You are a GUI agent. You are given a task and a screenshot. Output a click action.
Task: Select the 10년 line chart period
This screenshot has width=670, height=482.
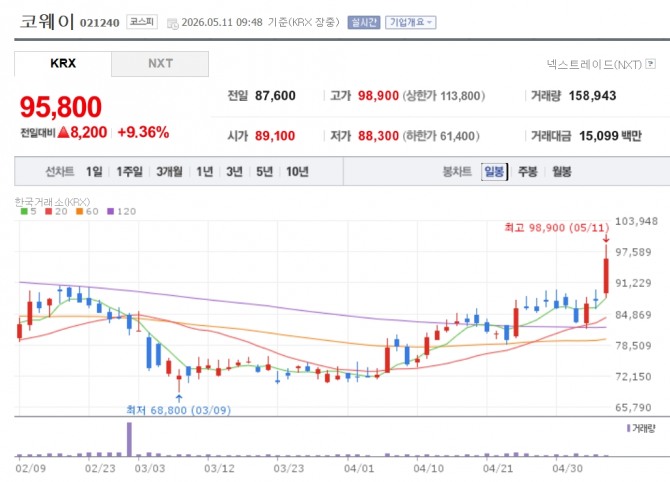tap(297, 172)
